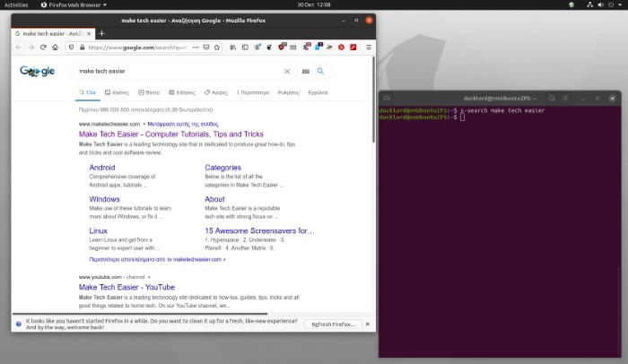Open Firefox Library icon
This screenshot has width=628, height=364.
coord(232,48)
